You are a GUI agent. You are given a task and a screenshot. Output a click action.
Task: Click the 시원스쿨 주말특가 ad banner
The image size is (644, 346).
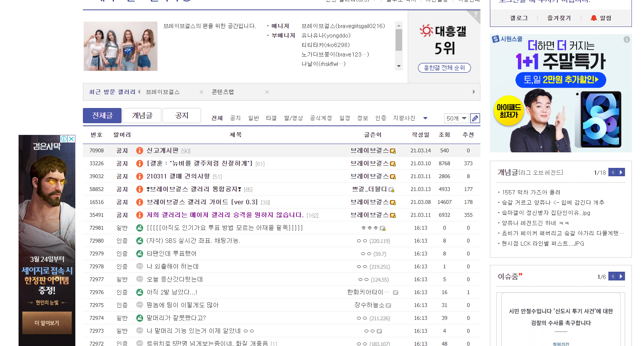click(561, 94)
